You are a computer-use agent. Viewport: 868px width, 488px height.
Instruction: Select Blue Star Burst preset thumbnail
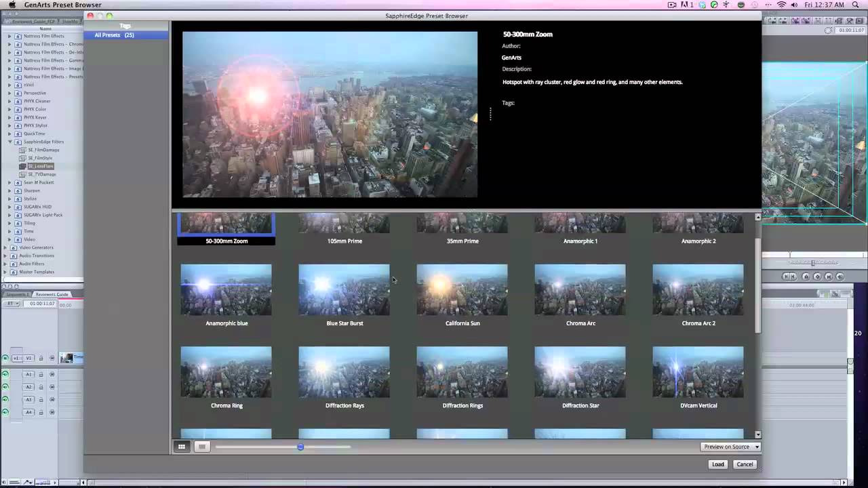tap(344, 289)
